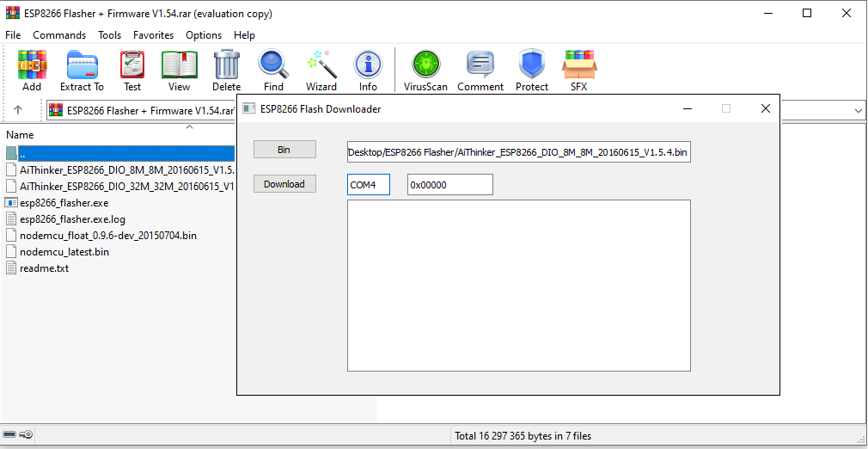
Task: Select esp8266_flasher.exe.log in the file list
Action: click(x=72, y=219)
